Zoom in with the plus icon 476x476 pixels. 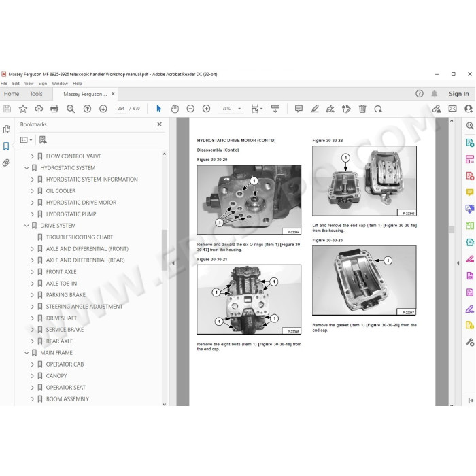[x=207, y=109]
